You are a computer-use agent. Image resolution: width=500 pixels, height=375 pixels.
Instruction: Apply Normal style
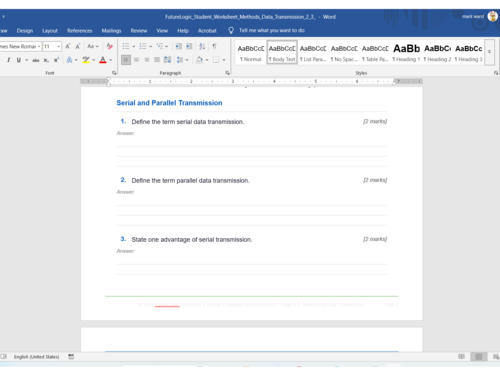(251, 52)
